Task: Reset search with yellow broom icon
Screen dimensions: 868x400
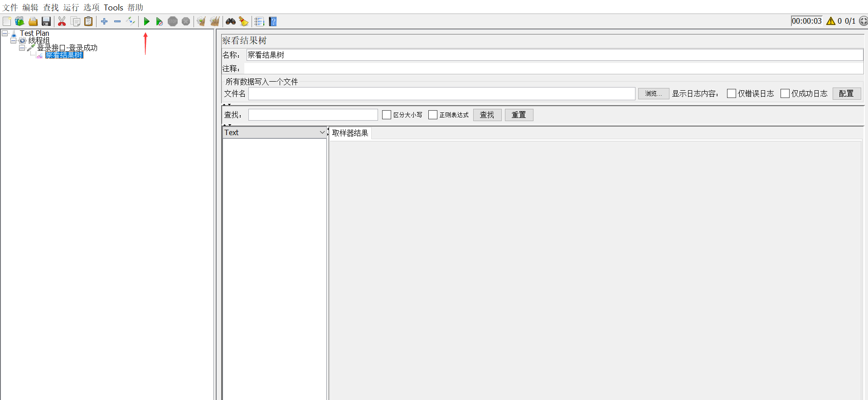Action: (x=244, y=21)
